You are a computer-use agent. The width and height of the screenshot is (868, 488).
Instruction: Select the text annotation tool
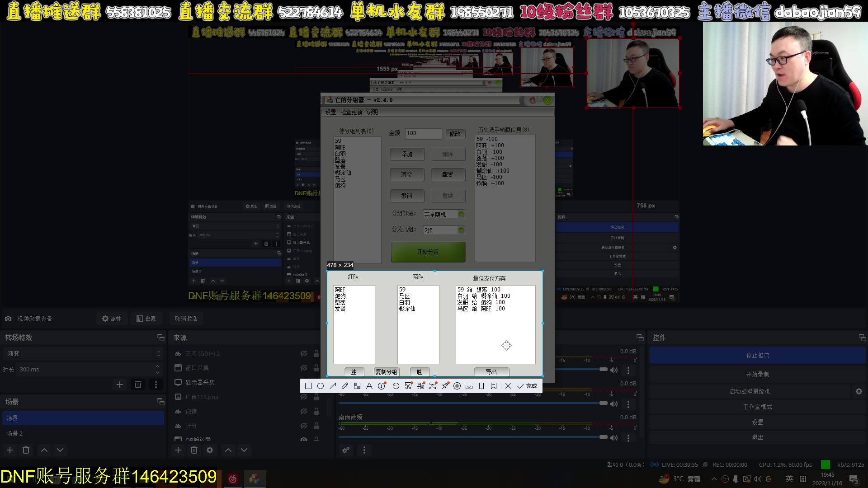(x=369, y=386)
